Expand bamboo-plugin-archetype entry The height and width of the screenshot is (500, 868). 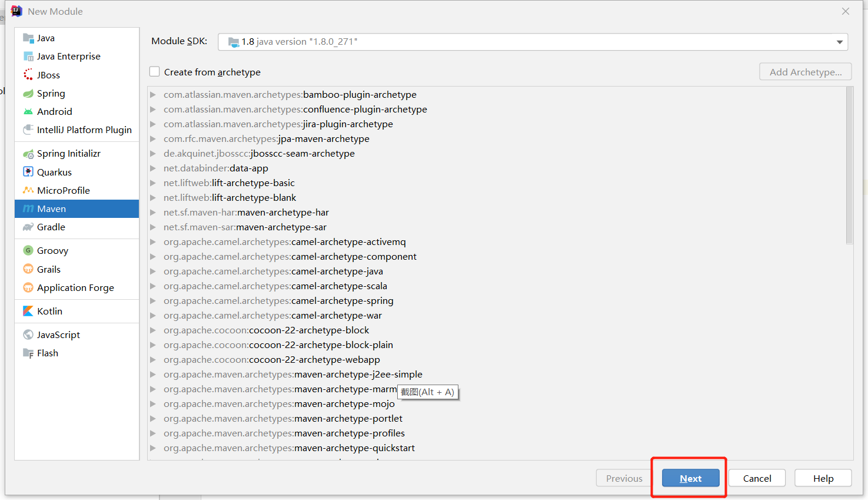153,95
